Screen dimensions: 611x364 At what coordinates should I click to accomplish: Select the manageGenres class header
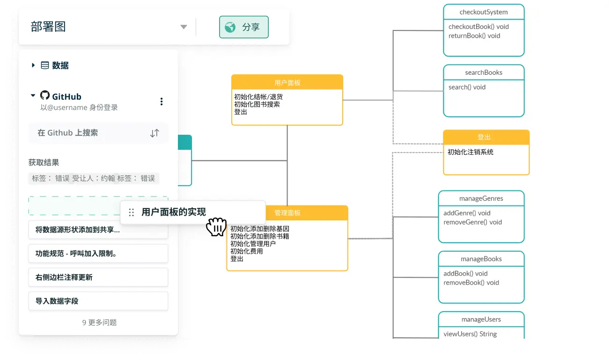coord(481,198)
